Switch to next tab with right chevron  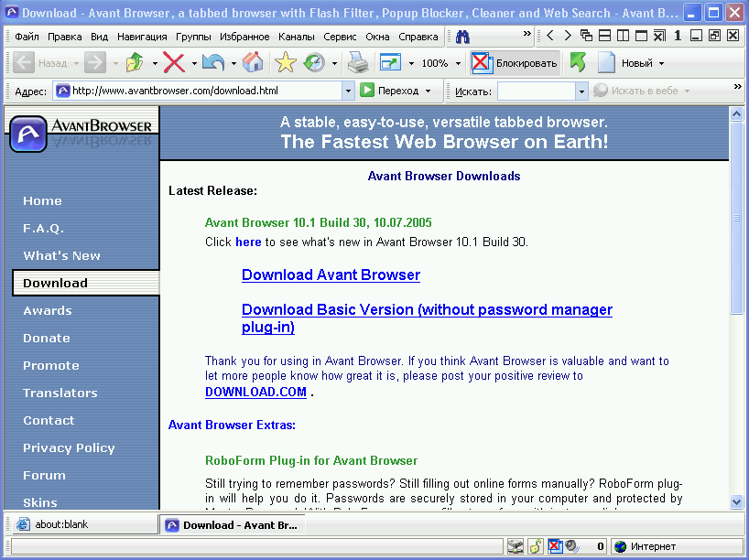(x=568, y=36)
